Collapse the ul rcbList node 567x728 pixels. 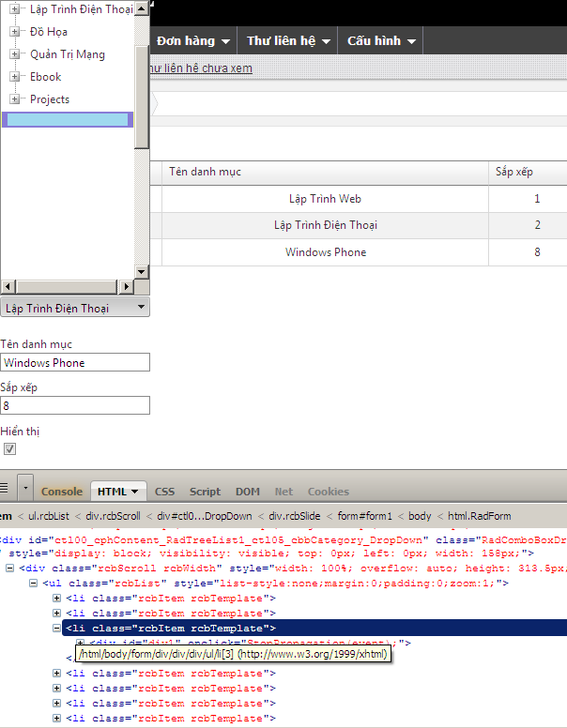pos(33,583)
